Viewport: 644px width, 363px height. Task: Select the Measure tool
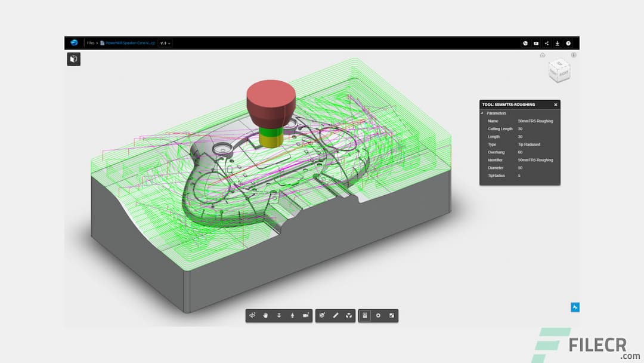pyautogui.click(x=337, y=316)
